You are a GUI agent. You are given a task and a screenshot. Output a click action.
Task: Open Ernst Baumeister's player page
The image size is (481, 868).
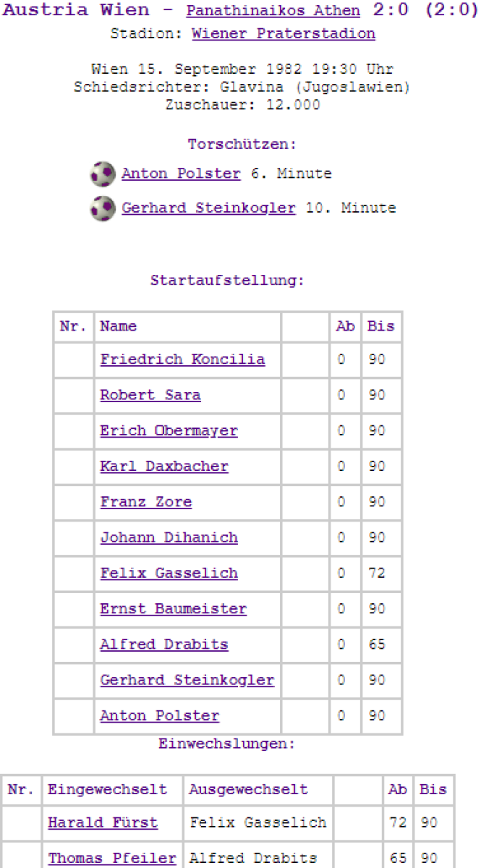(173, 609)
